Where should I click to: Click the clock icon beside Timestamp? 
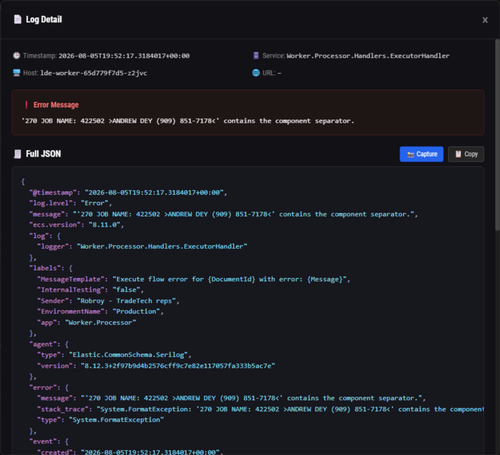(16, 56)
